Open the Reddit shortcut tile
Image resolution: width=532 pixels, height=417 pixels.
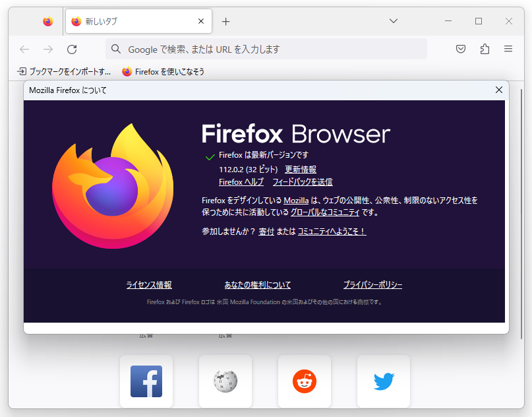[x=304, y=381]
